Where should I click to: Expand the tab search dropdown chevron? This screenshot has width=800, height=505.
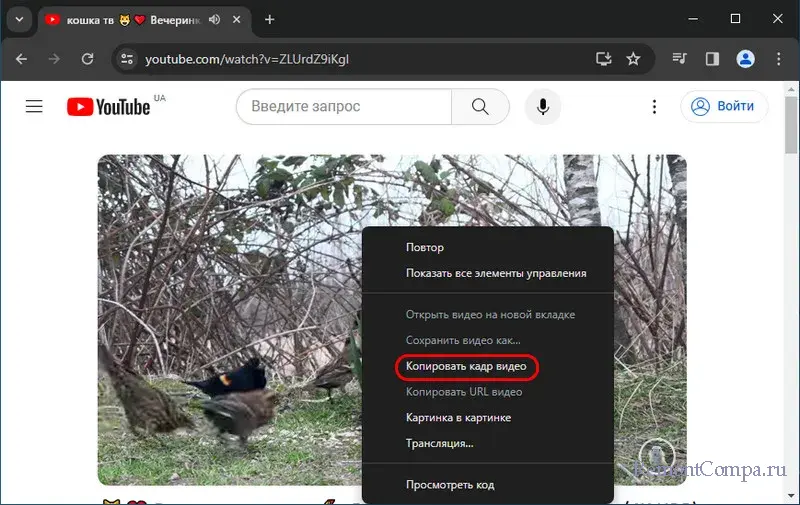[x=18, y=19]
